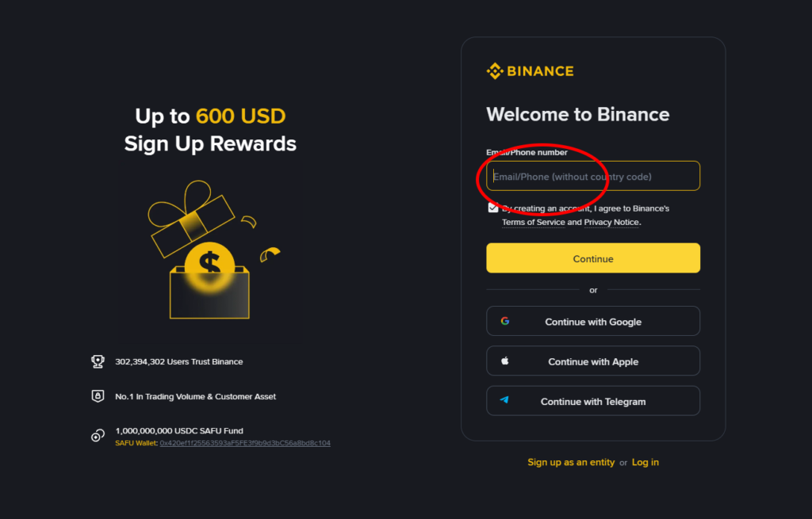This screenshot has width=812, height=519.
Task: Click the gift box rewards illustration
Action: [x=209, y=252]
